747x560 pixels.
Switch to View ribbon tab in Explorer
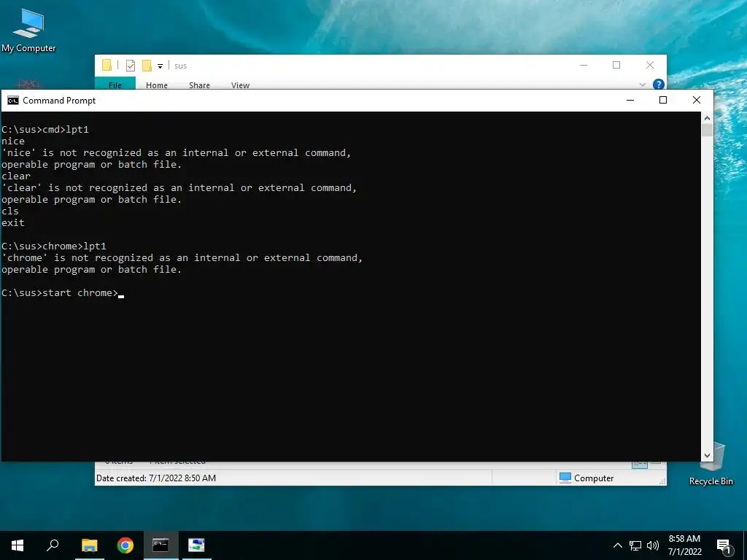coord(240,85)
